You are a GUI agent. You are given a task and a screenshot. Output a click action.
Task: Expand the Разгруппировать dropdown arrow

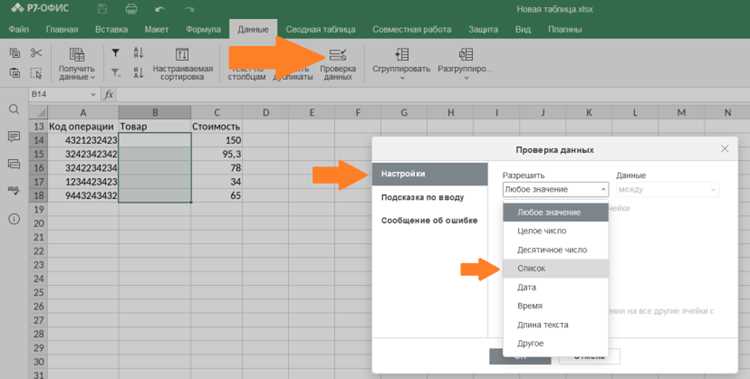coord(466,78)
